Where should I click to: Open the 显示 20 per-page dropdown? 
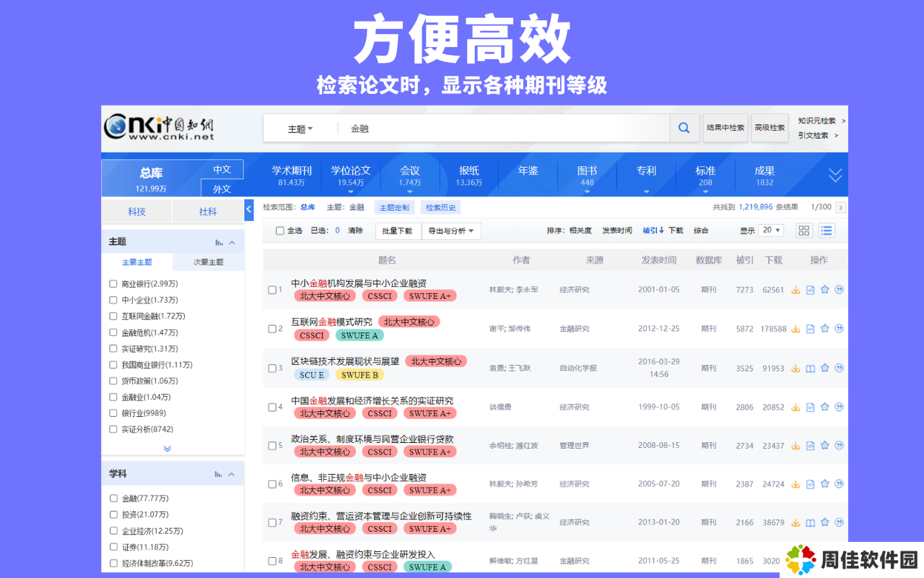click(771, 230)
